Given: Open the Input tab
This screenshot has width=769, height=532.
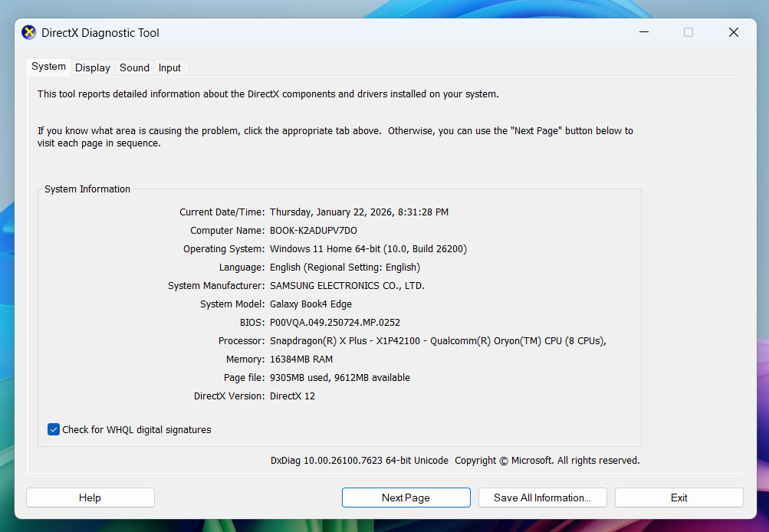Looking at the screenshot, I should coord(169,67).
